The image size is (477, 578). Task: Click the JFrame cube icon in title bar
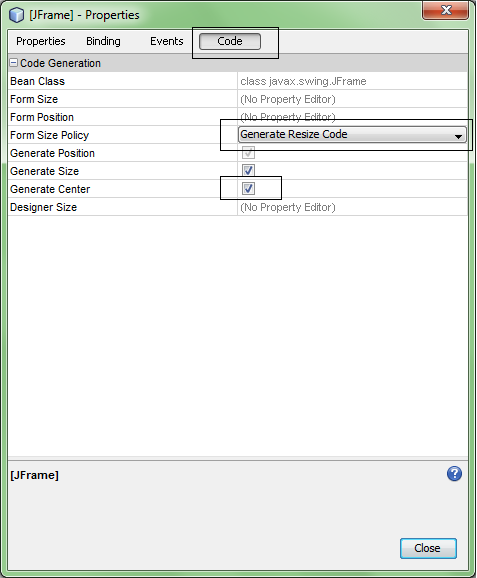pos(17,15)
